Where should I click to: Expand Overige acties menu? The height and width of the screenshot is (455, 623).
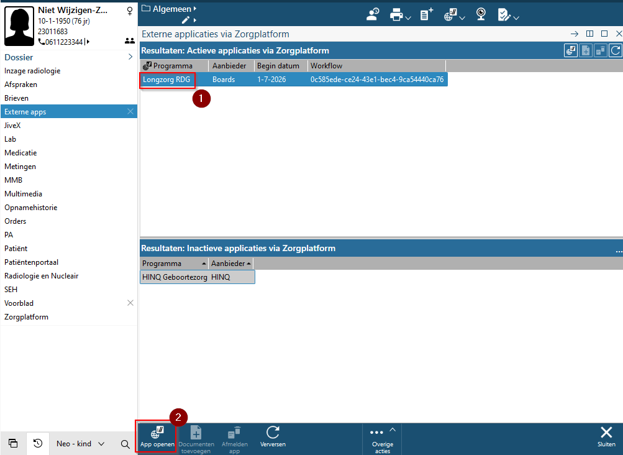point(383,439)
